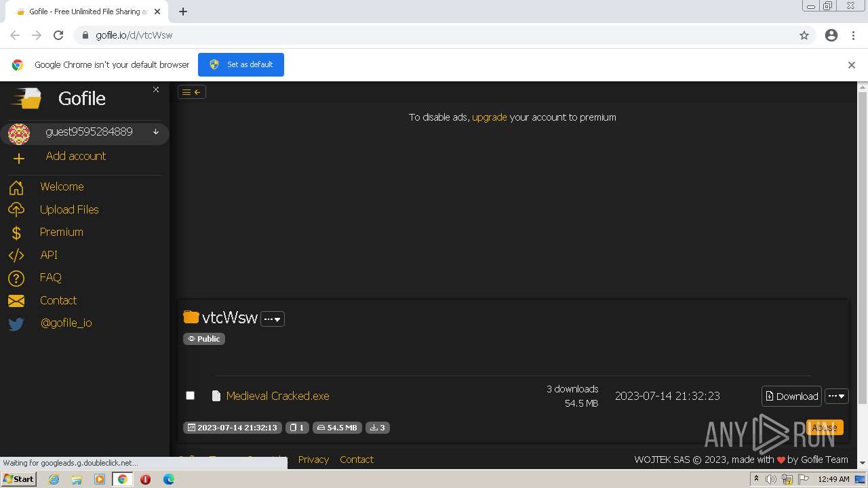Click the downloads count badge showing 3
Image resolution: width=868 pixels, height=488 pixels.
(378, 428)
